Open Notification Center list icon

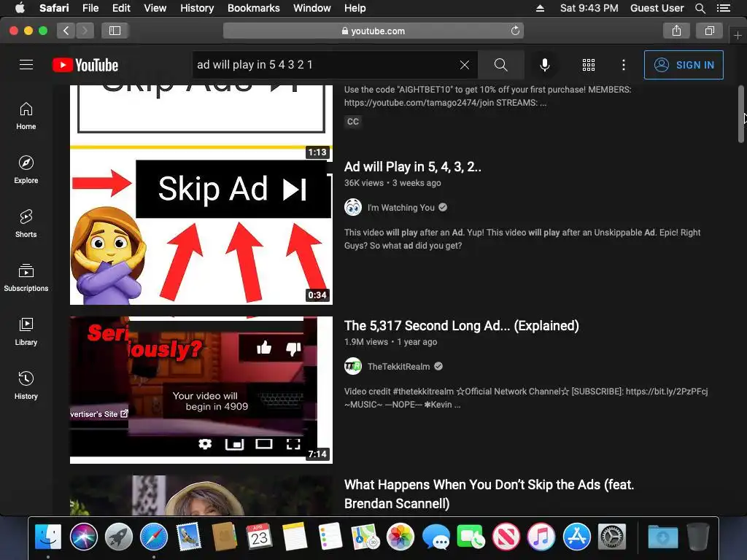[x=723, y=8]
